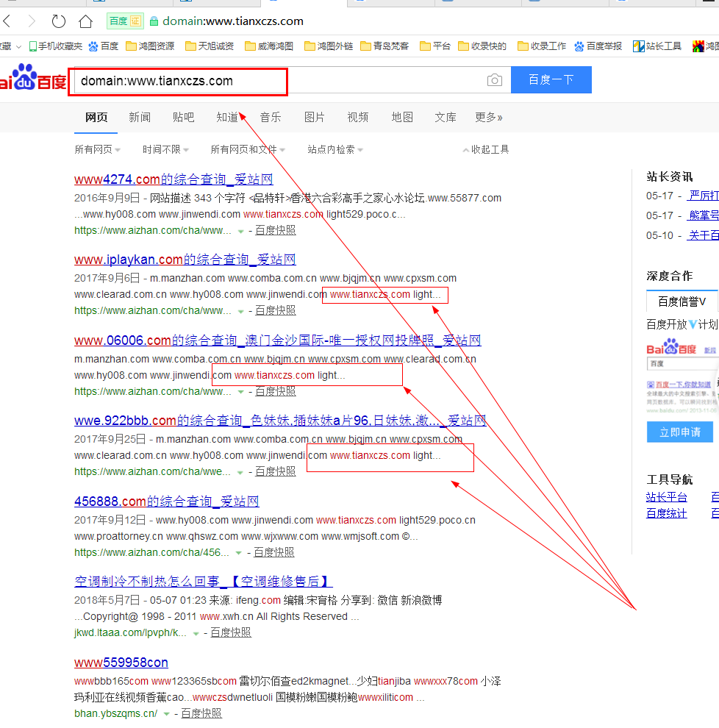Open 收录快的 bookmark folder
Image resolution: width=719 pixels, height=728 pixels.
[x=482, y=46]
